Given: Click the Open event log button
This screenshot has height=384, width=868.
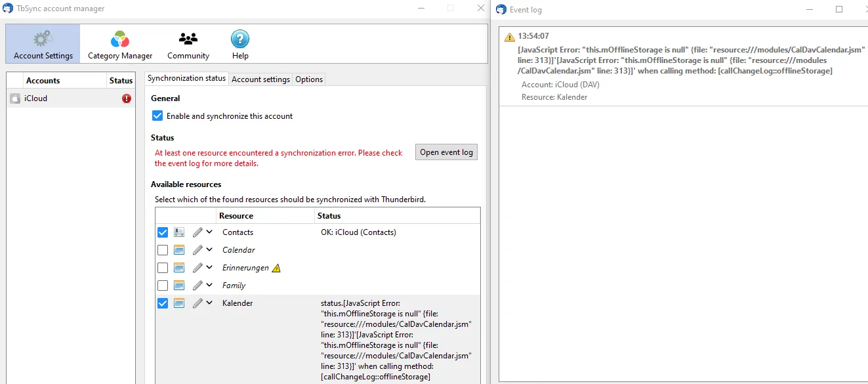Looking at the screenshot, I should pos(446,152).
